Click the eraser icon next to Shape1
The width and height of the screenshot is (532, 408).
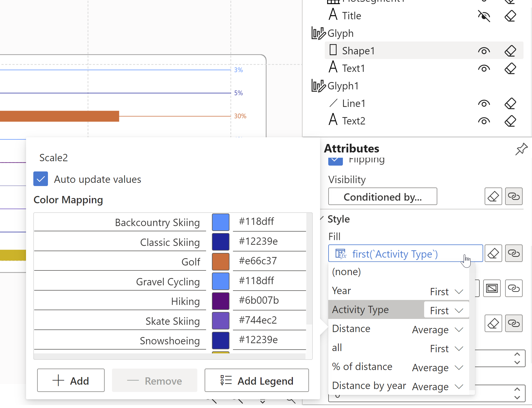510,50
